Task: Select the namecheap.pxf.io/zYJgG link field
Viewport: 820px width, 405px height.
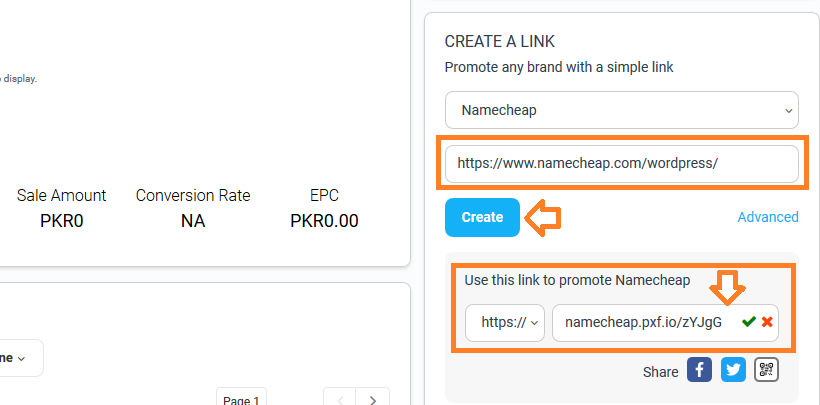Action: [665, 323]
